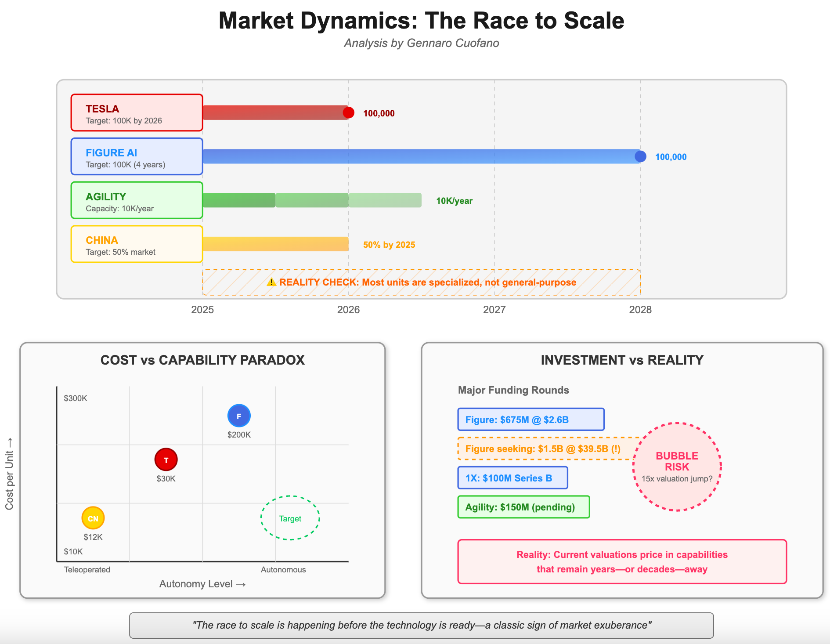The width and height of the screenshot is (830, 644).
Task: Click the REALITY CHECK banner text
Action: tap(428, 282)
